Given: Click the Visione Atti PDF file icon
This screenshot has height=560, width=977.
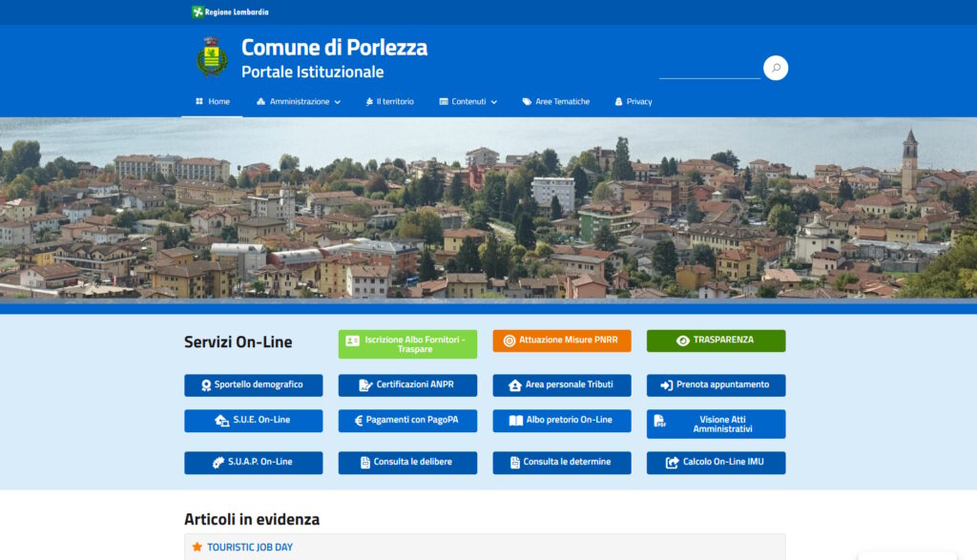Looking at the screenshot, I should (659, 421).
